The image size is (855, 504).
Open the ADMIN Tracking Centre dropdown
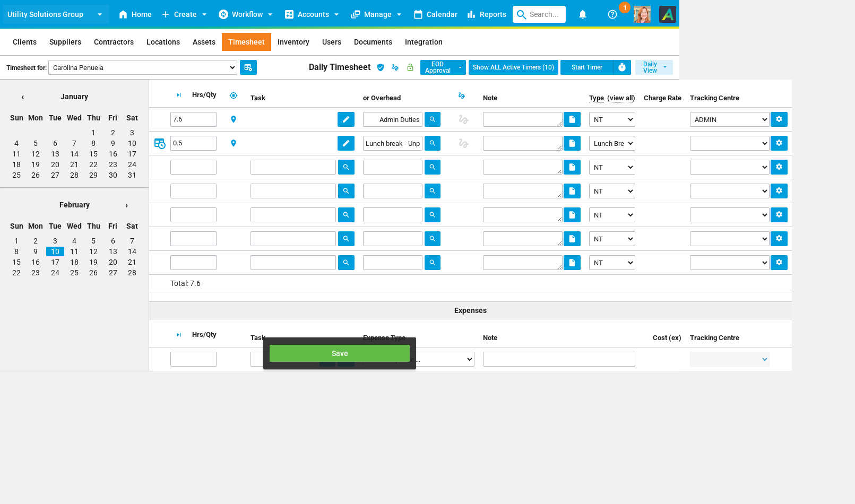[x=729, y=119]
